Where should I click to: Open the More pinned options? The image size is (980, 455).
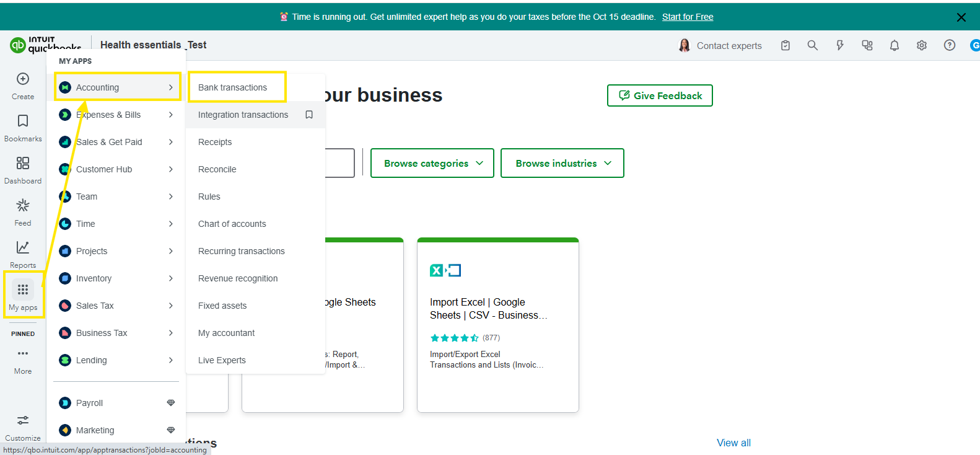pos(23,361)
